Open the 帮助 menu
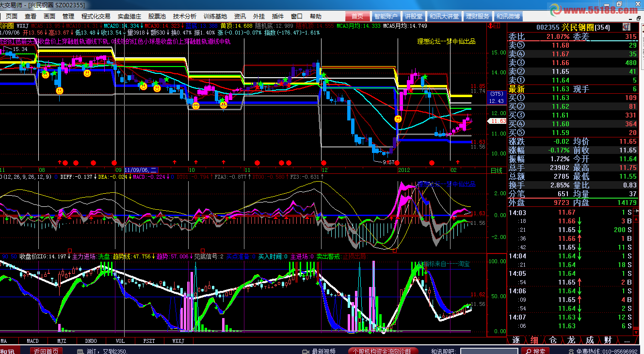 [316, 16]
